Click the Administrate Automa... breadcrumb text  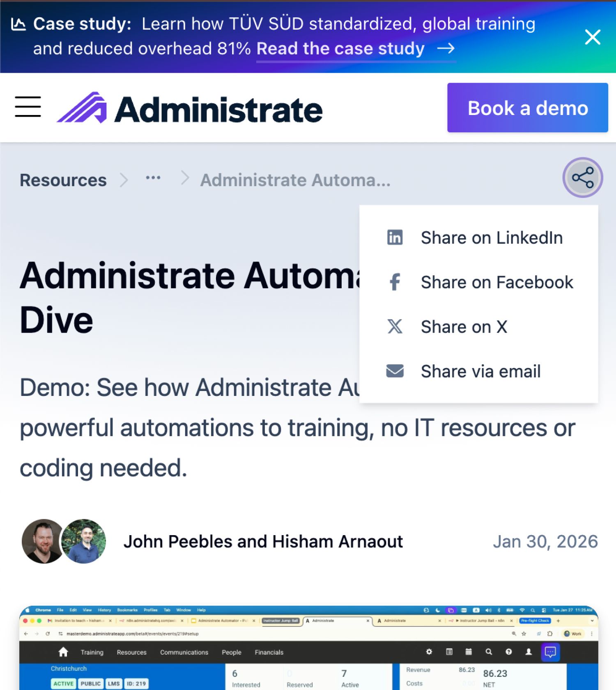click(x=295, y=180)
